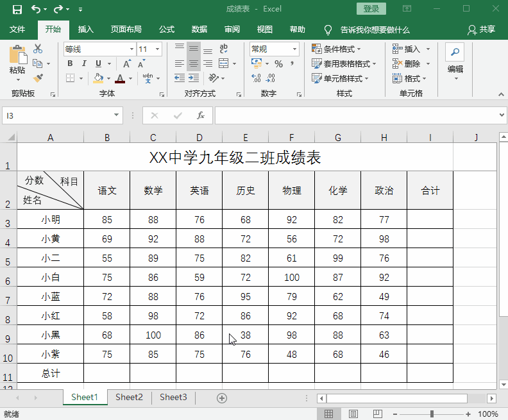
Task: Click the Cut scissors icon
Action: 38,49
